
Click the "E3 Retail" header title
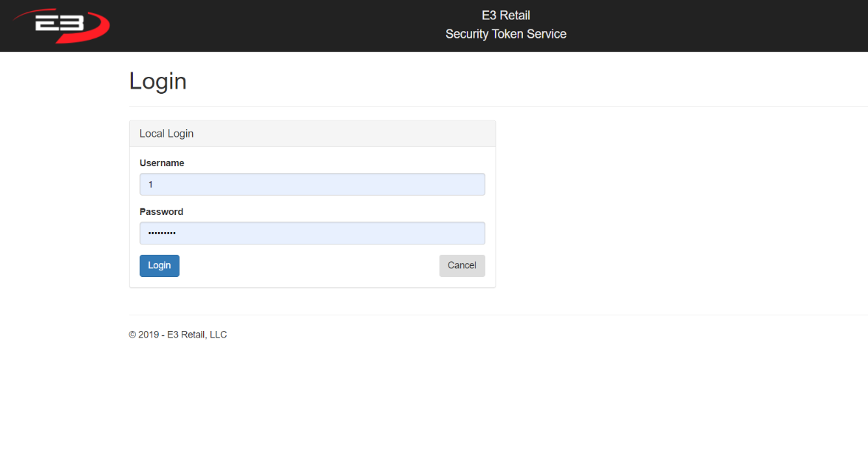pos(505,16)
